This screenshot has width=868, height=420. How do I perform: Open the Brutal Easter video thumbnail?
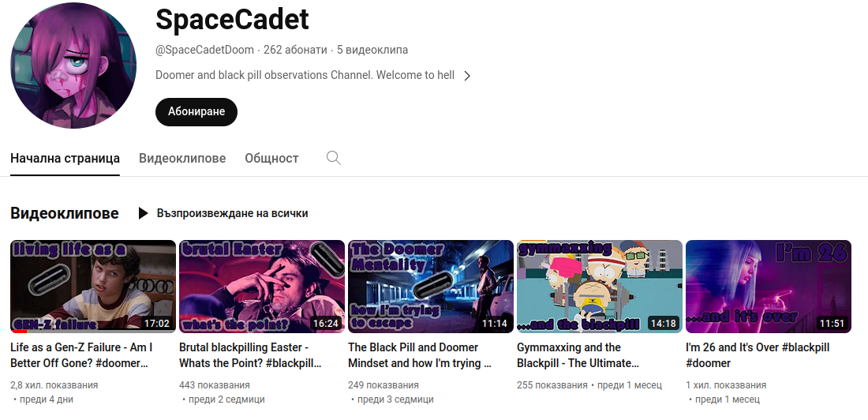(x=262, y=287)
